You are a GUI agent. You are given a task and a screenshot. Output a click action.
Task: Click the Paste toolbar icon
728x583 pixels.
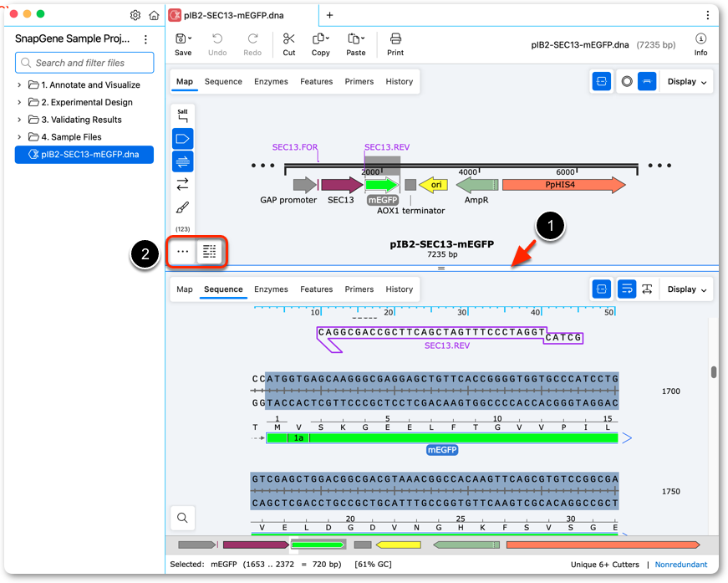point(354,39)
